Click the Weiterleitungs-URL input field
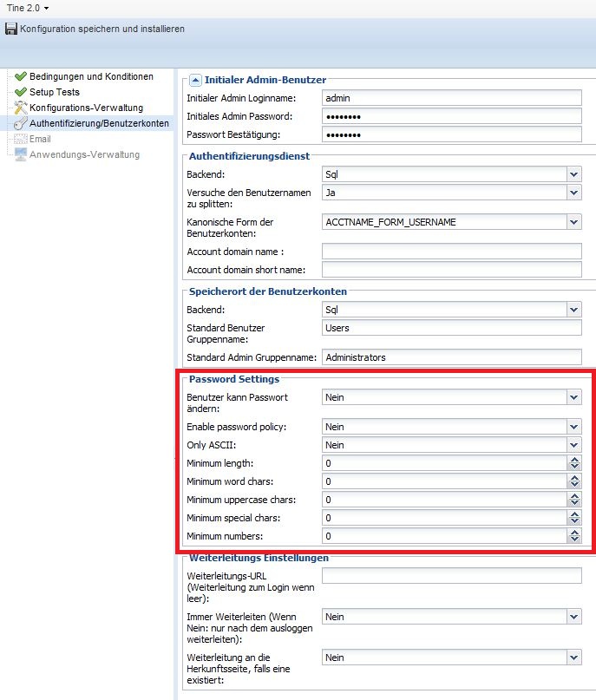This screenshot has width=596, height=700. coord(451,576)
